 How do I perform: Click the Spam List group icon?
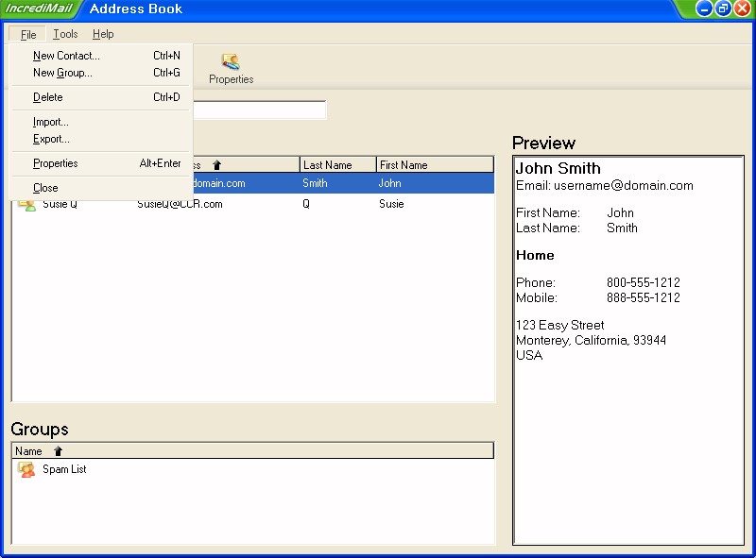click(x=26, y=469)
